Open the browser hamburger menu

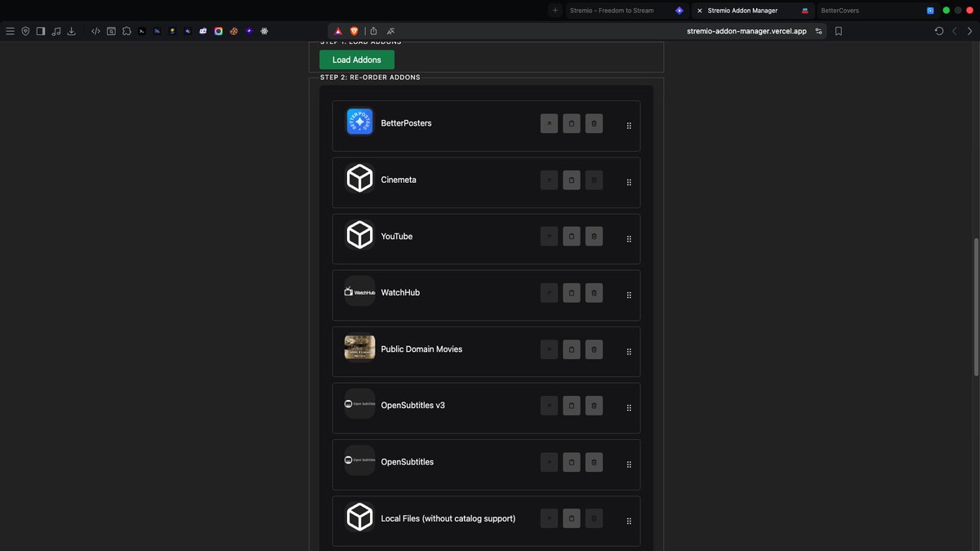pos(10,31)
